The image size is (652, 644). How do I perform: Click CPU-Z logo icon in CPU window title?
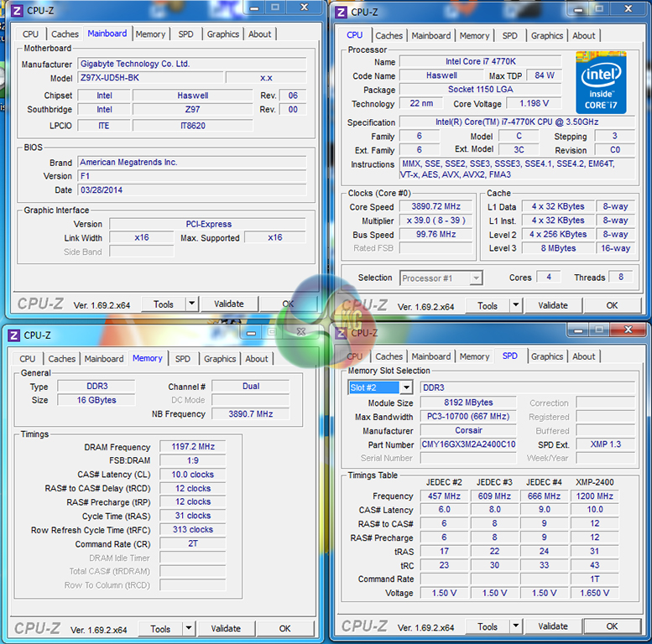[x=341, y=13]
